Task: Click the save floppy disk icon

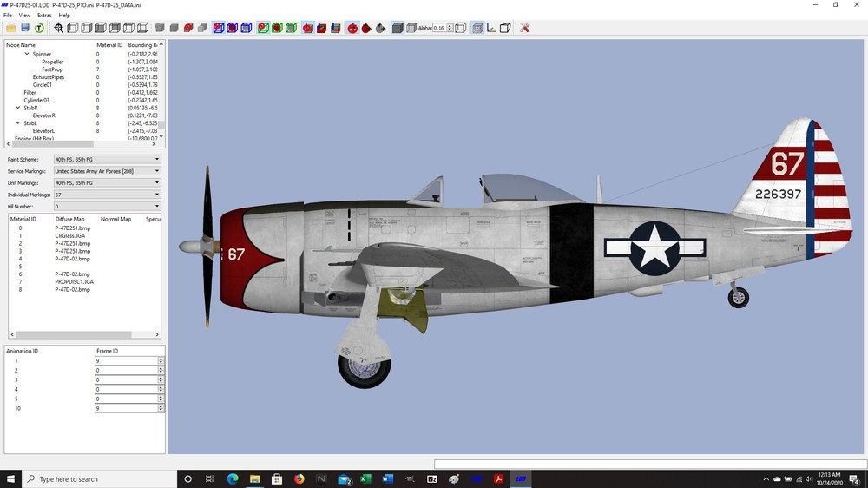Action: point(25,28)
